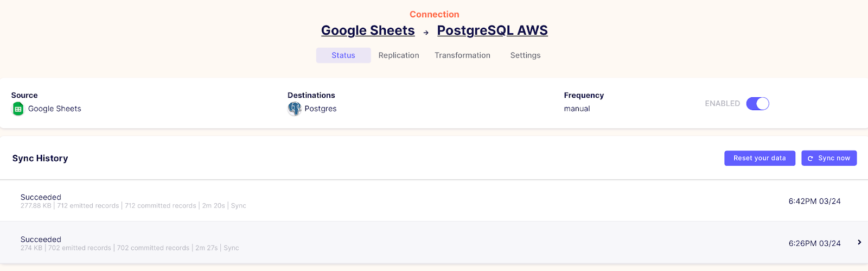
Task: Open the Status tab
Action: point(343,55)
